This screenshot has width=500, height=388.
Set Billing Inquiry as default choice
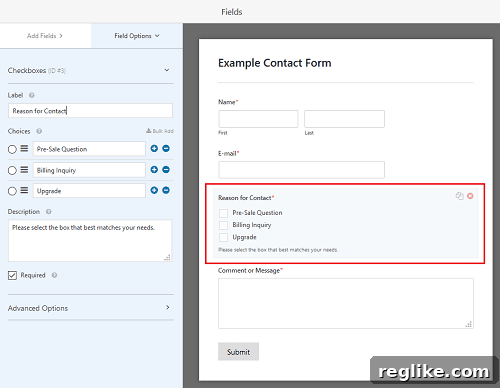pyautogui.click(x=12, y=171)
